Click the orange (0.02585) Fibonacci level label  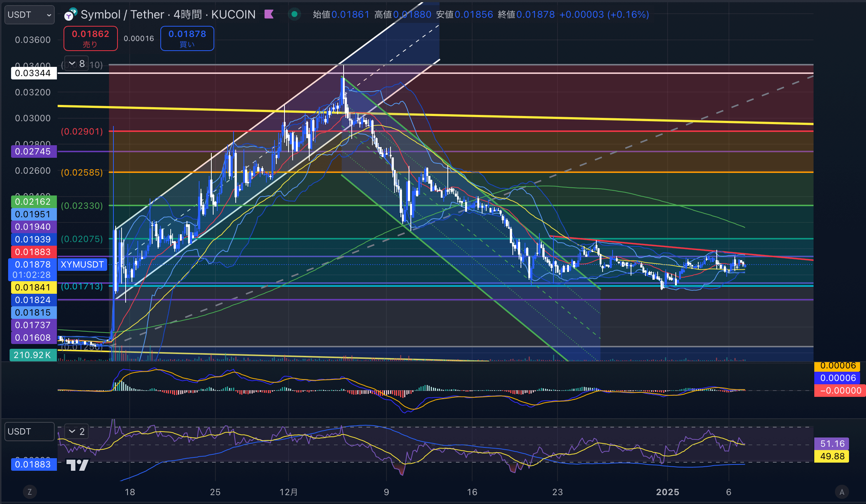82,173
